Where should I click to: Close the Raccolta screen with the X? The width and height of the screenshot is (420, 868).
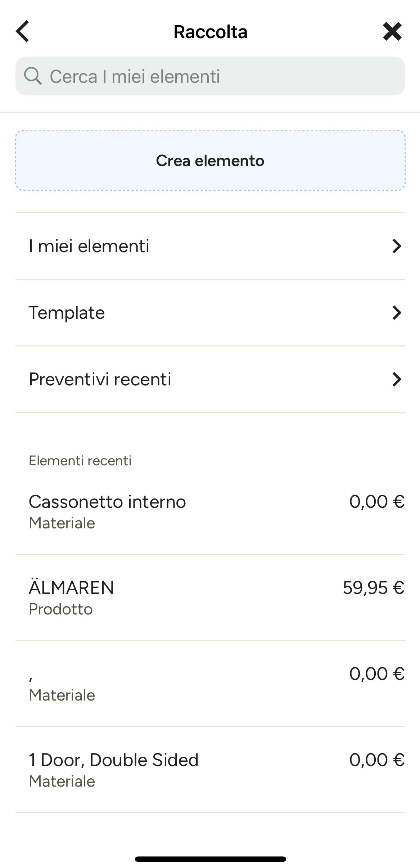click(392, 31)
